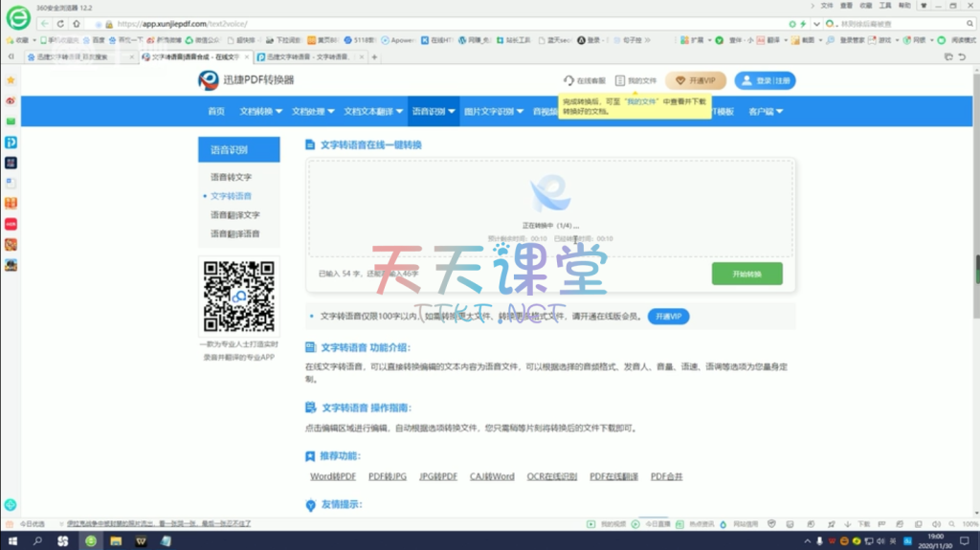Expand the 文档处理 dropdown menu
980x550 pixels.
click(313, 112)
